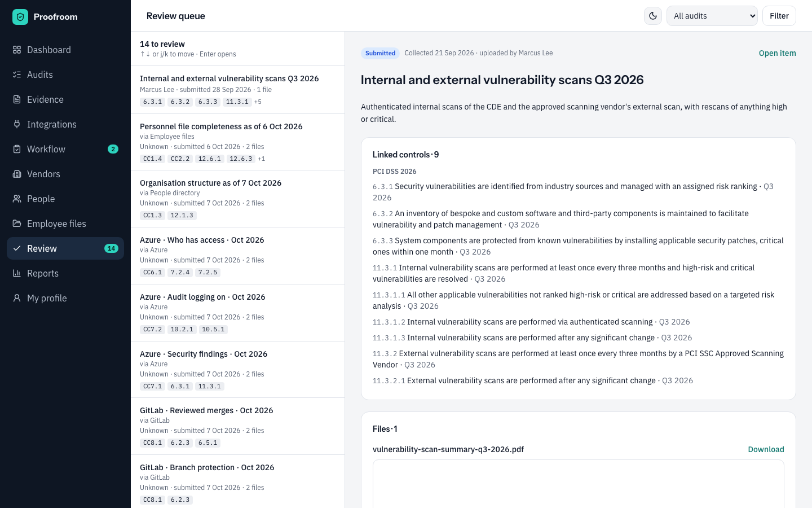
Task: Click the Audits checklist icon
Action: [x=17, y=75]
